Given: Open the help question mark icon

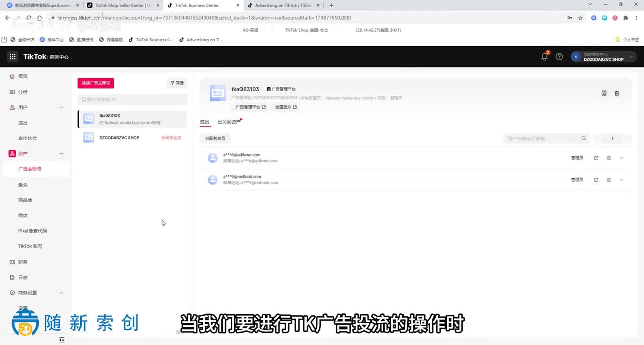Looking at the screenshot, I should [x=559, y=57].
